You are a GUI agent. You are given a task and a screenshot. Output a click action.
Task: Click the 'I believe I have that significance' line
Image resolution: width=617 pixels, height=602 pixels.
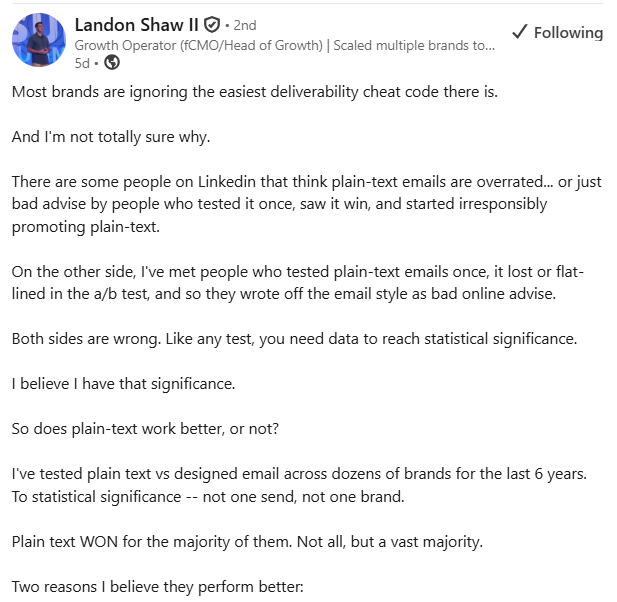pyautogui.click(x=124, y=384)
